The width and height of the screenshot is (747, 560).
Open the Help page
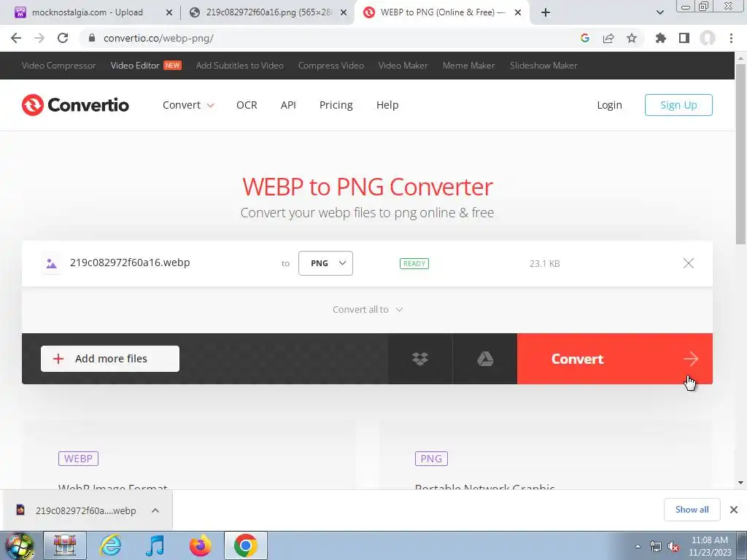[x=387, y=105]
